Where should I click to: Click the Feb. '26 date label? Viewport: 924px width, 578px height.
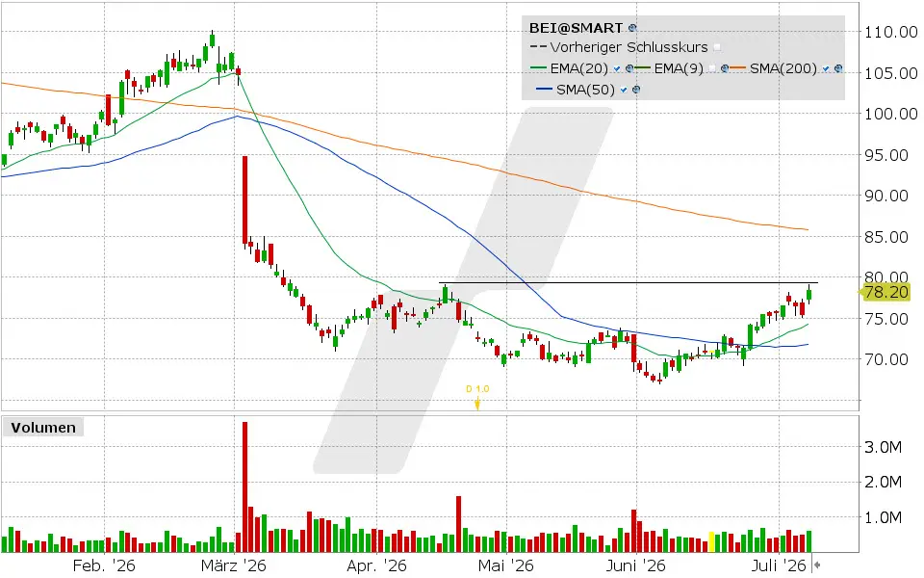(x=104, y=565)
